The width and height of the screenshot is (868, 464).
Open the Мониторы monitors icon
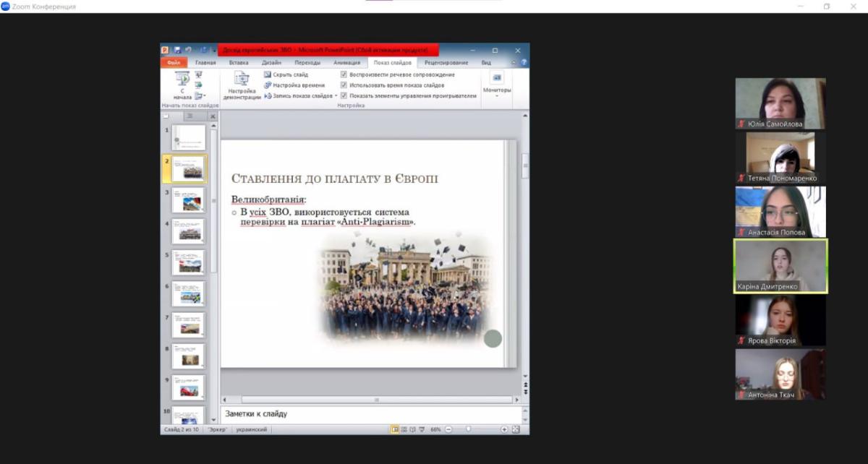click(497, 78)
